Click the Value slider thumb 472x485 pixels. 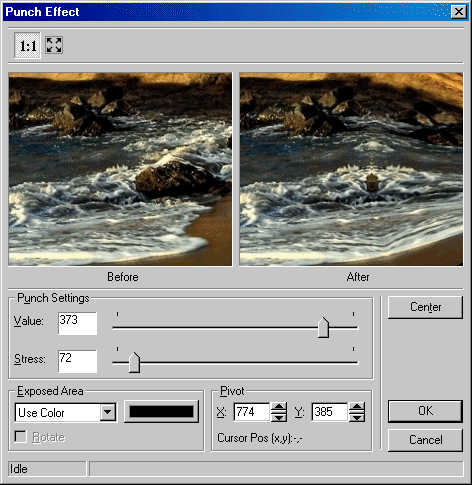click(323, 327)
